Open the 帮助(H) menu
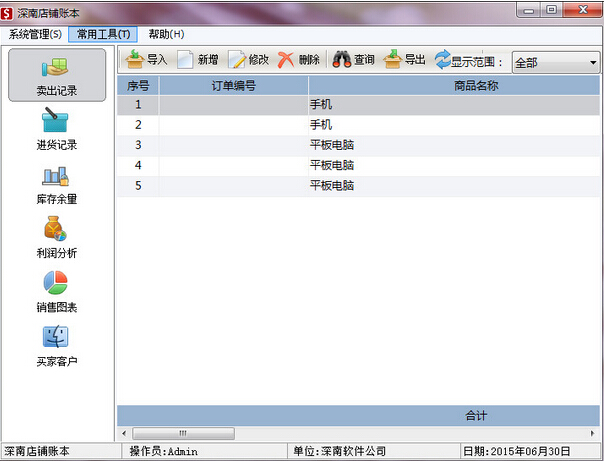The width and height of the screenshot is (604, 461). tap(166, 34)
